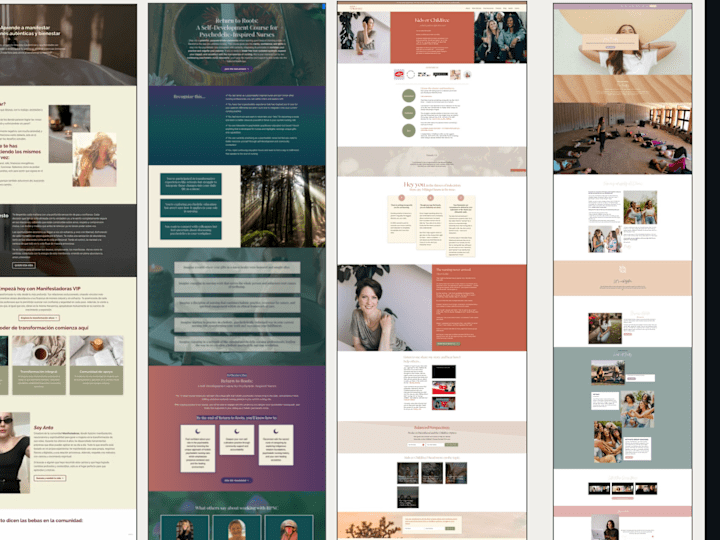720x540 pixels.
Task: Open the first testimonial portrait in green section
Action: 185,528
